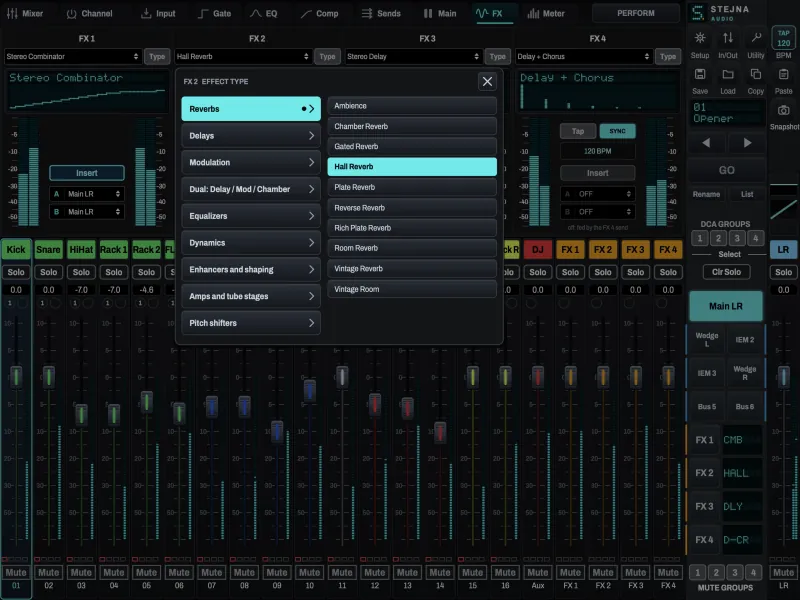Switch to the Channel tab

pos(89,13)
